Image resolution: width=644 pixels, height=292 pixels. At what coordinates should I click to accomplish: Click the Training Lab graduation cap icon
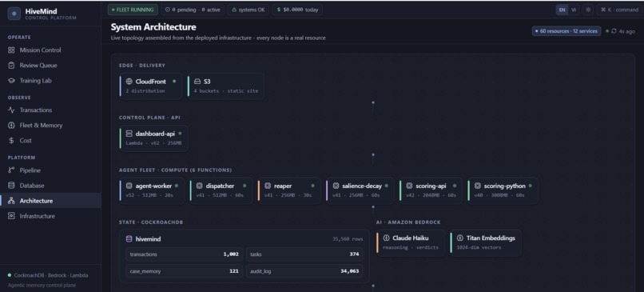[x=11, y=81]
